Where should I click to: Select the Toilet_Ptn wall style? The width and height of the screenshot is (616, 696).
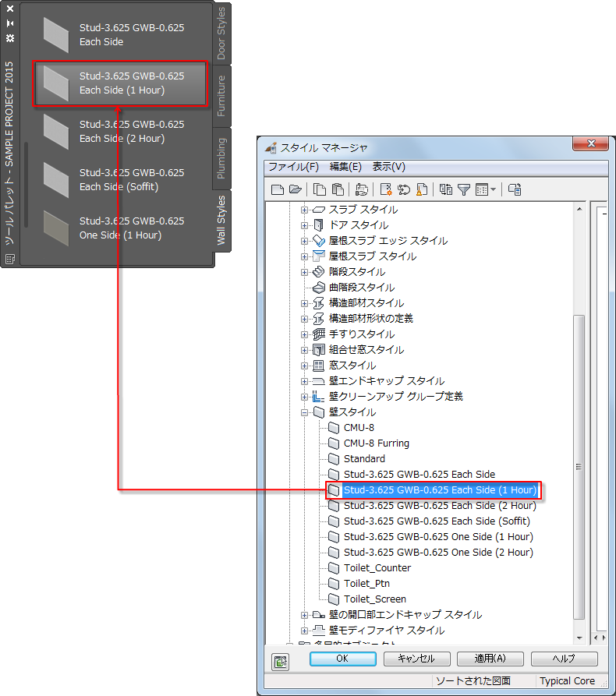coord(366,584)
